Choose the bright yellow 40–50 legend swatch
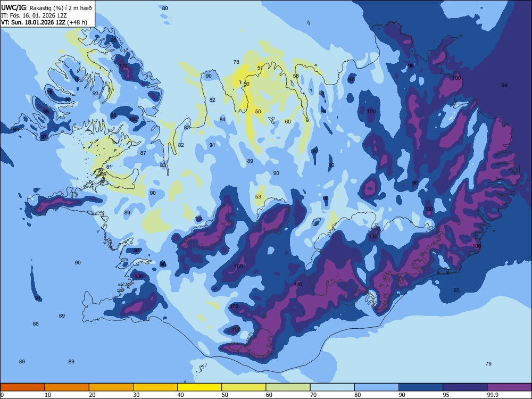The image size is (532, 399). 199,387
